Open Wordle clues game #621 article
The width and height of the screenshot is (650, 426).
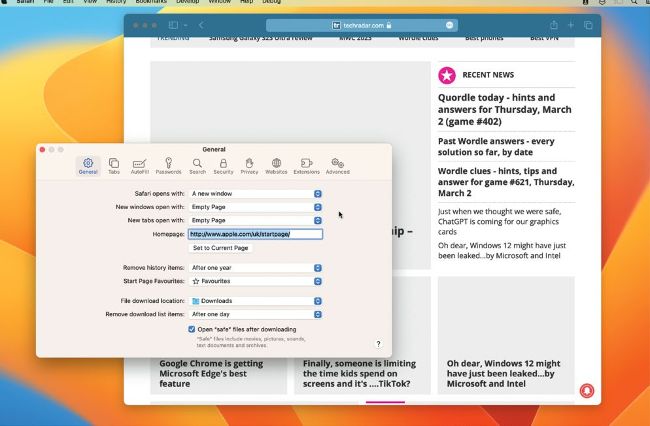point(506,182)
